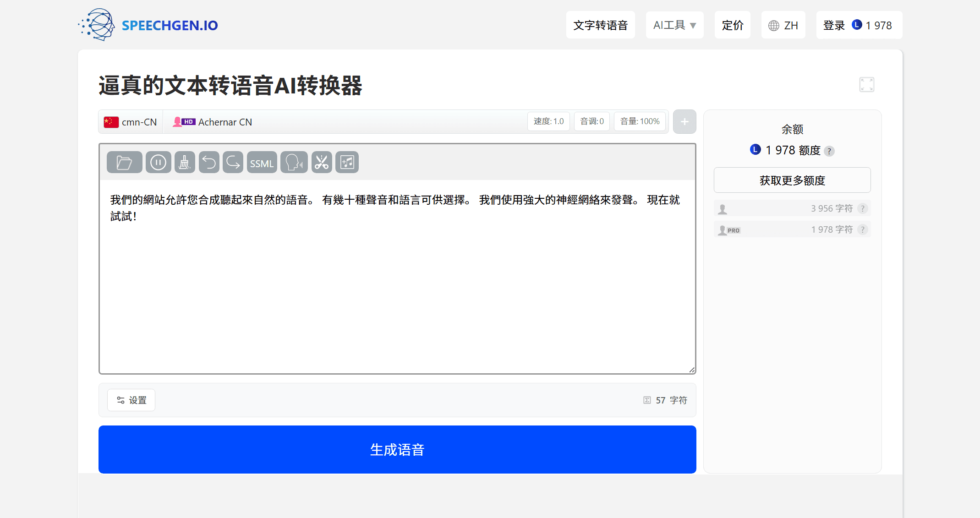Image resolution: width=980 pixels, height=518 pixels.
Task: Open the AI工具 dropdown menu
Action: coord(674,25)
